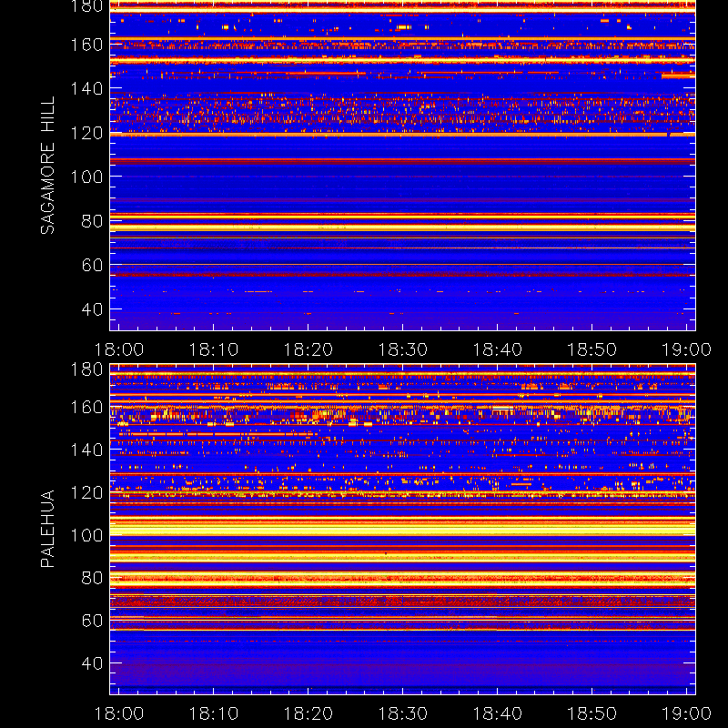The image size is (728, 728).
Task: Choose 18:20 time label below Palehua plot
Action: pos(308,713)
